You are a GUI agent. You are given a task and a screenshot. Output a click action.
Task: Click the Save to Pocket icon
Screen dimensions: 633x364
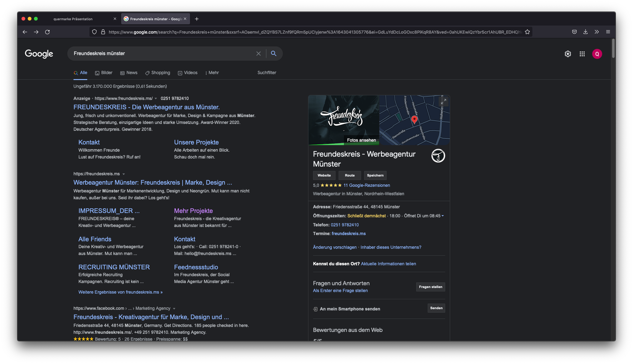click(x=574, y=32)
